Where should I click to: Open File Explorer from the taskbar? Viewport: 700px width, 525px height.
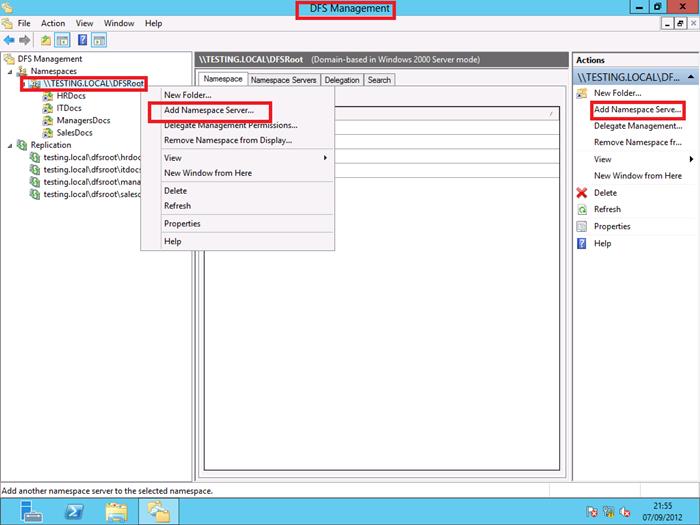point(117,512)
